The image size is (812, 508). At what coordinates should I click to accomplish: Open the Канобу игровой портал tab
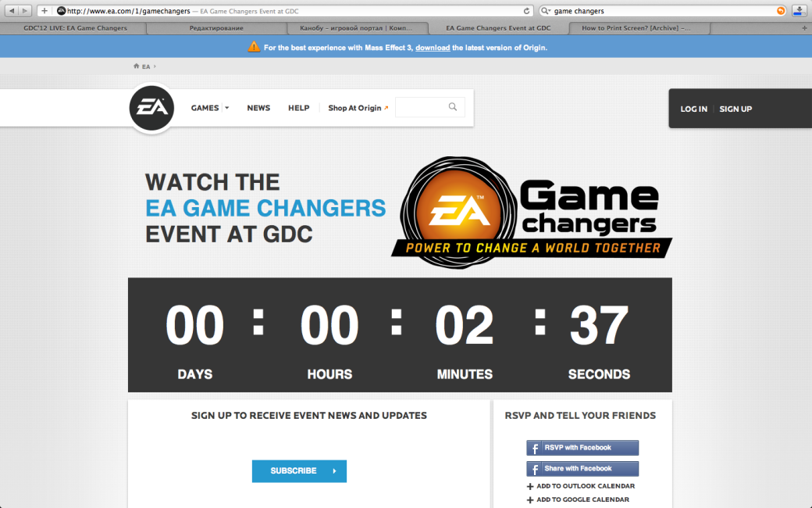pyautogui.click(x=356, y=28)
